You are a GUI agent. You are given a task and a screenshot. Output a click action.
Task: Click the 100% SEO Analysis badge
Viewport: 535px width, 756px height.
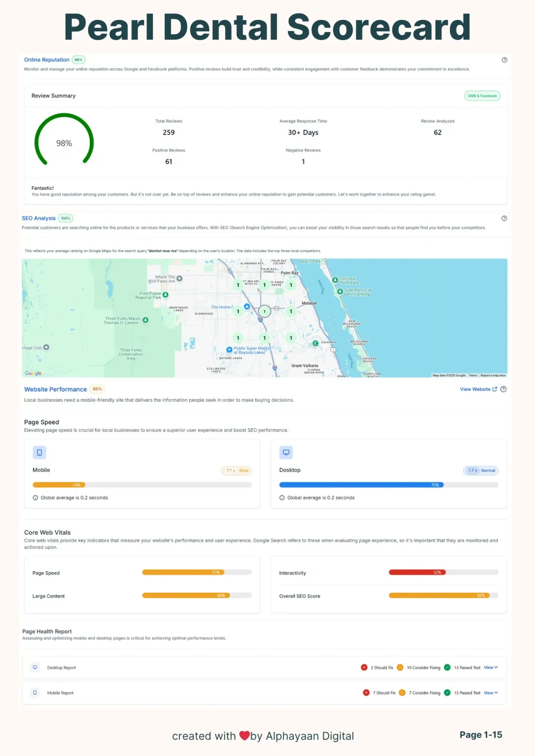point(66,218)
